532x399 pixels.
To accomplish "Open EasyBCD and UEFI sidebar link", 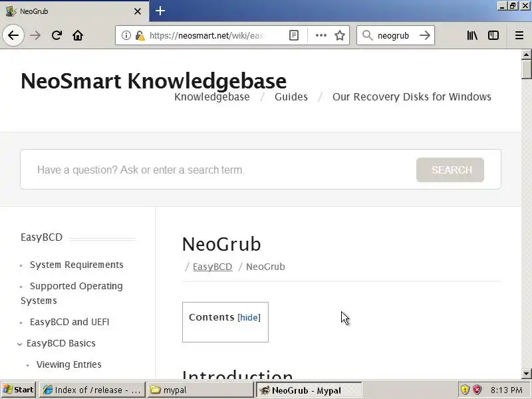I will tap(70, 322).
